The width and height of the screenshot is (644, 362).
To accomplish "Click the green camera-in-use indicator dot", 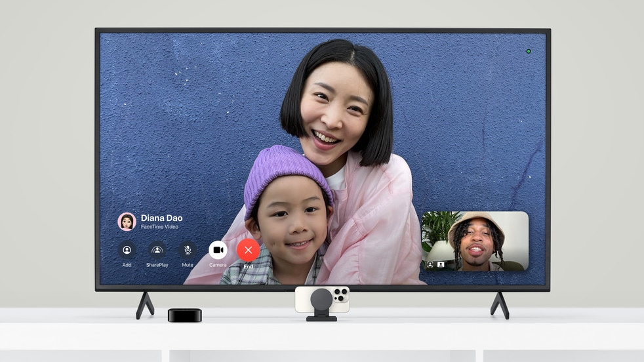I will pos(529,51).
